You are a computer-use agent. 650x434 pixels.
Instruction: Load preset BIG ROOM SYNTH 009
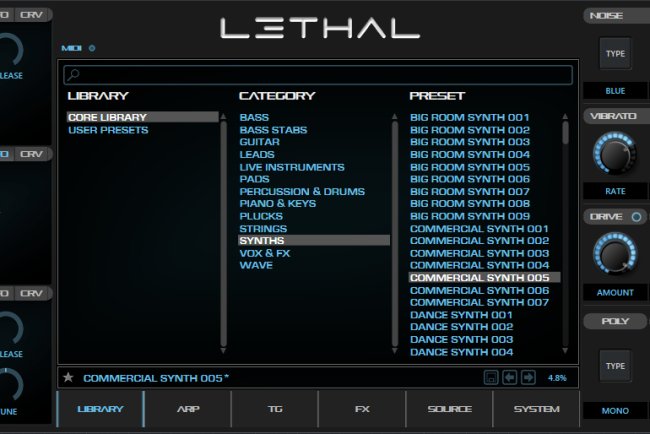click(x=470, y=216)
